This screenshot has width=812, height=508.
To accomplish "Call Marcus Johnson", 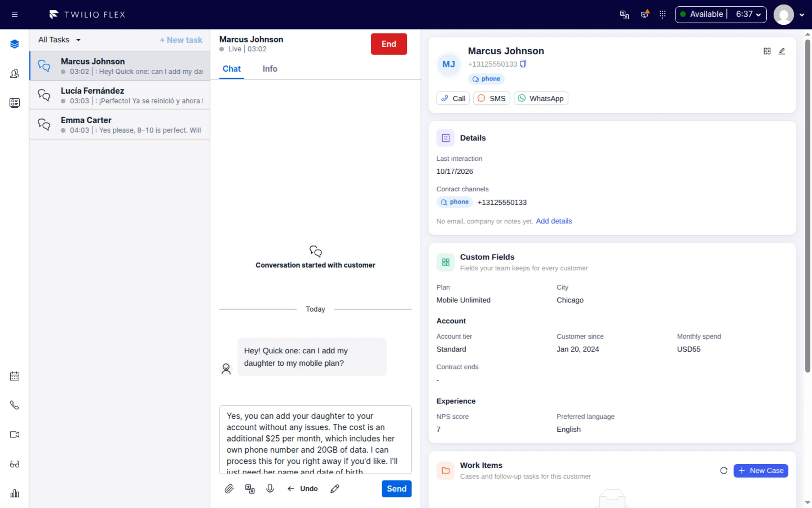I will tap(453, 99).
